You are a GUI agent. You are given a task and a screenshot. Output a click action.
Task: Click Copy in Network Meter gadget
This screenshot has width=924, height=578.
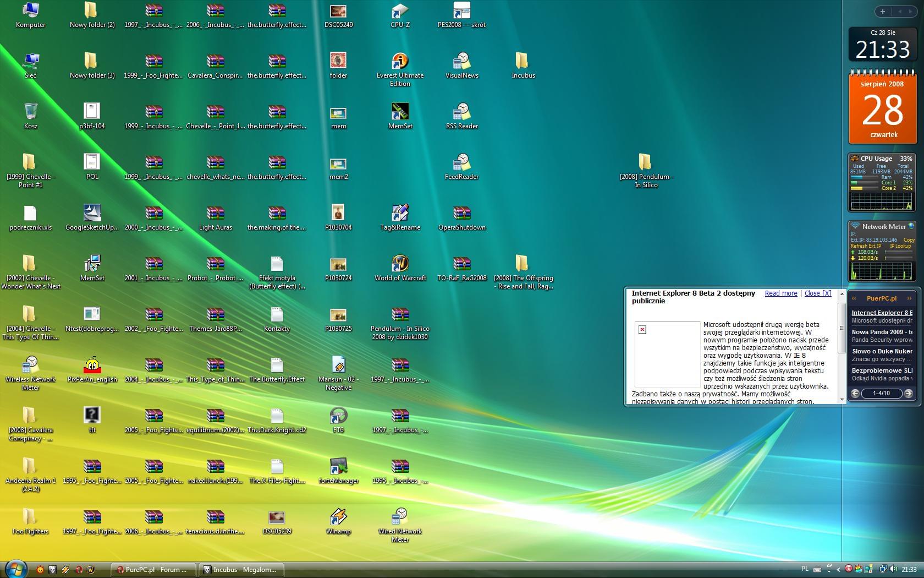[909, 240]
